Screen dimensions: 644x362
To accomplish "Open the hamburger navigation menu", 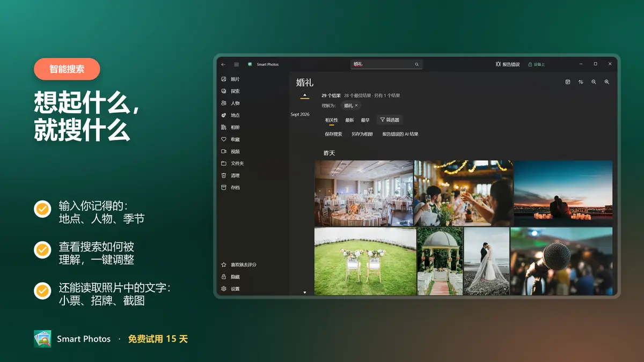I will click(236, 64).
